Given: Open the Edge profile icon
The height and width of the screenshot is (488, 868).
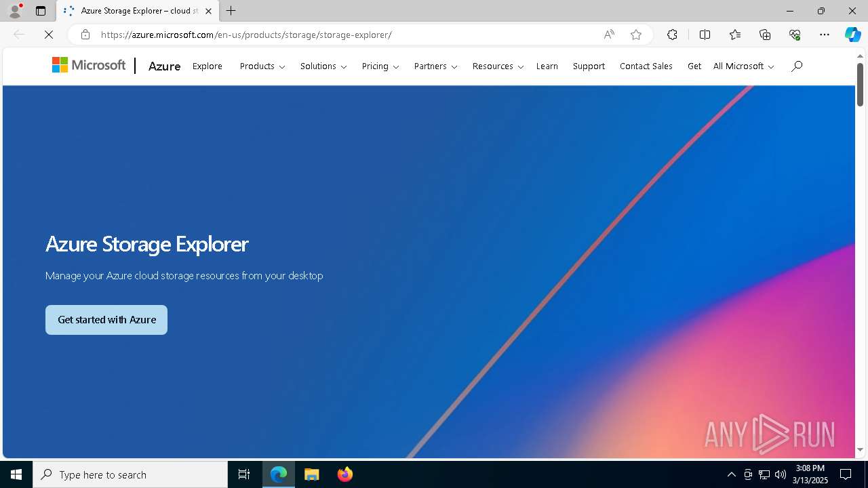Looking at the screenshot, I should [x=15, y=11].
